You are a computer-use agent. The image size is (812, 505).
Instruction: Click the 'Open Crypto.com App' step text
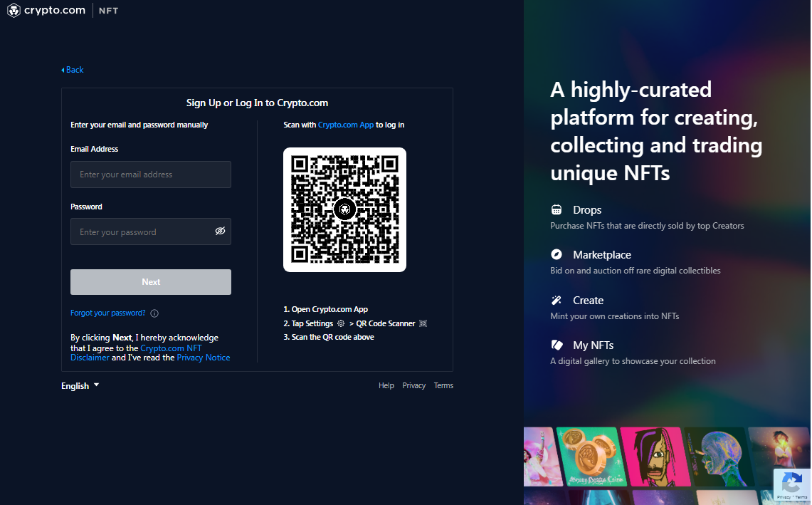click(x=325, y=309)
